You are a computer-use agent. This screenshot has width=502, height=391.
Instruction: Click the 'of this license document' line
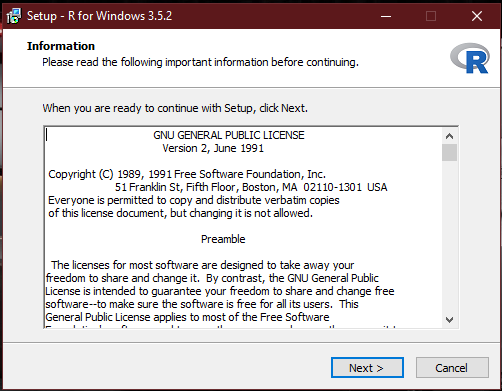point(180,213)
